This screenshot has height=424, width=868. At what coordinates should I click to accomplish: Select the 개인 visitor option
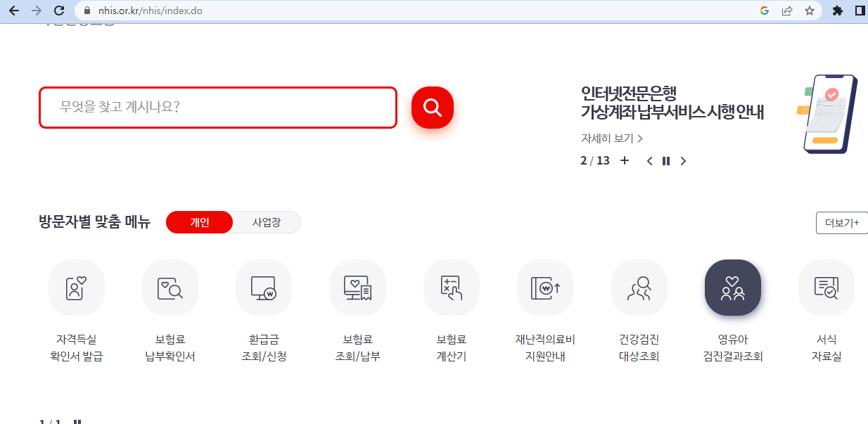coord(199,221)
